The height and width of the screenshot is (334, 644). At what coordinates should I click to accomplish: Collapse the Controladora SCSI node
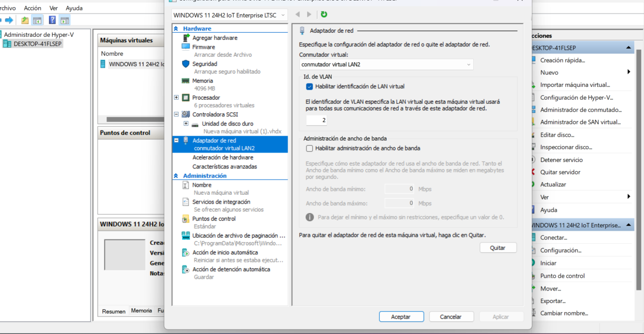click(x=176, y=115)
